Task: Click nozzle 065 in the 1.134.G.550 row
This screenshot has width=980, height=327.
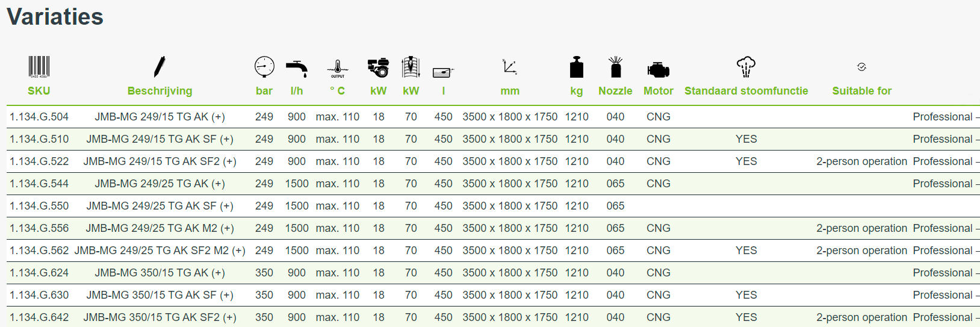Action: click(x=615, y=206)
